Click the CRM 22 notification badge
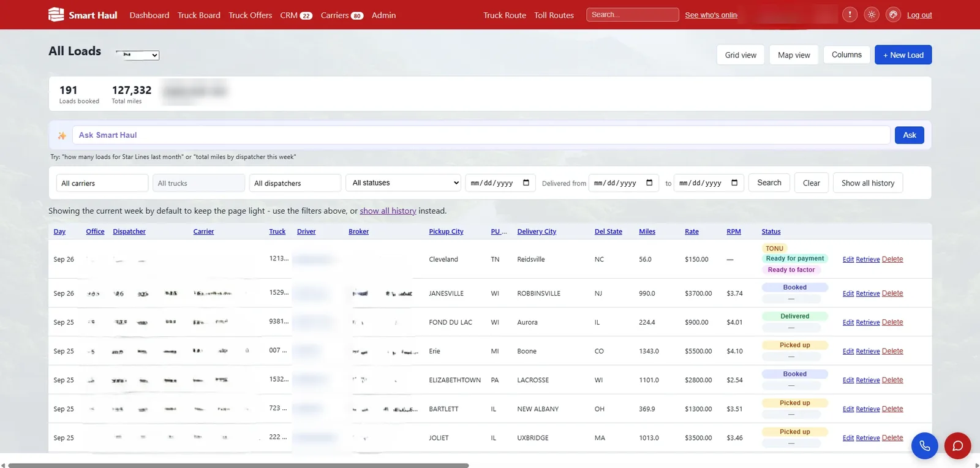The width and height of the screenshot is (980, 468). click(306, 16)
